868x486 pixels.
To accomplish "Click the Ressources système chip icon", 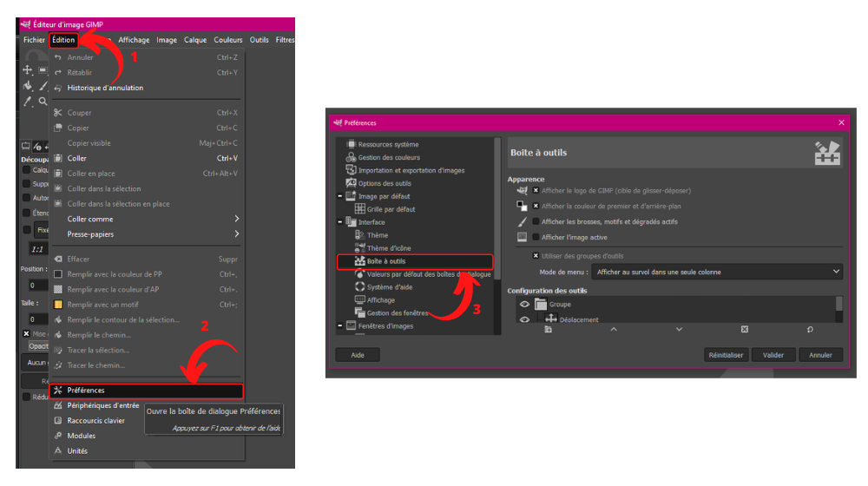I will click(x=351, y=144).
